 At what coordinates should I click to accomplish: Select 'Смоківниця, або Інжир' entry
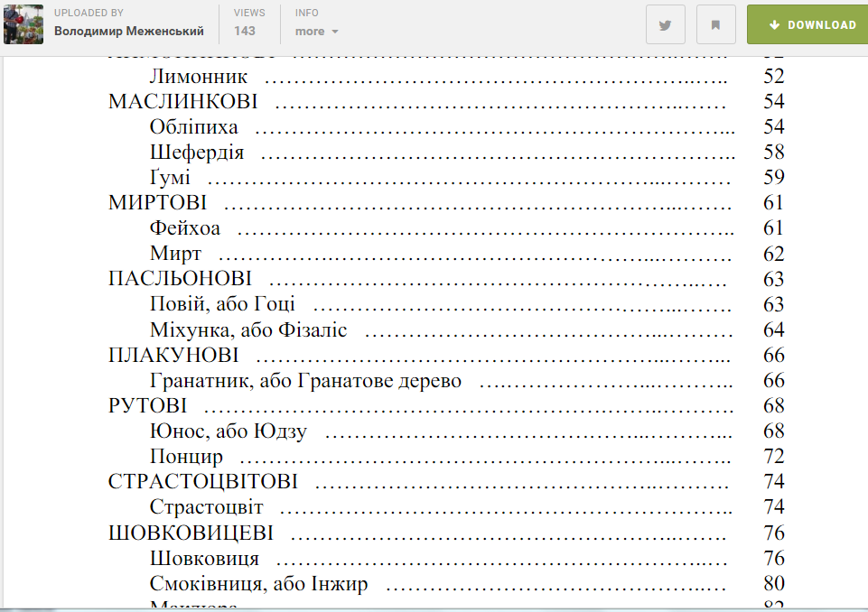[259, 584]
